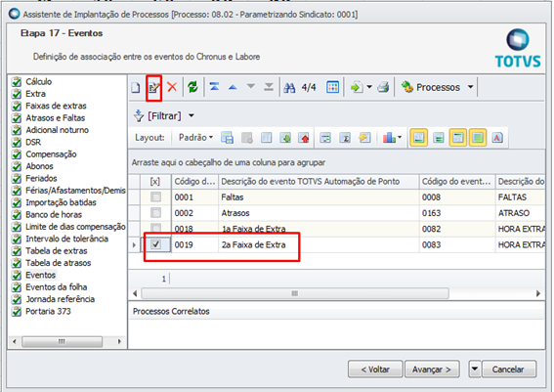Go to first record arrow icon

pos(214,87)
